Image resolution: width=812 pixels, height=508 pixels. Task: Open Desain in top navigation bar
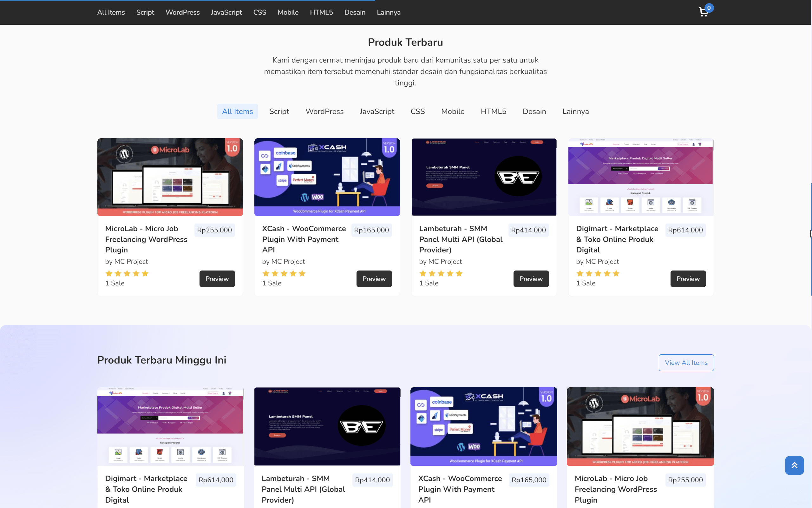(355, 12)
